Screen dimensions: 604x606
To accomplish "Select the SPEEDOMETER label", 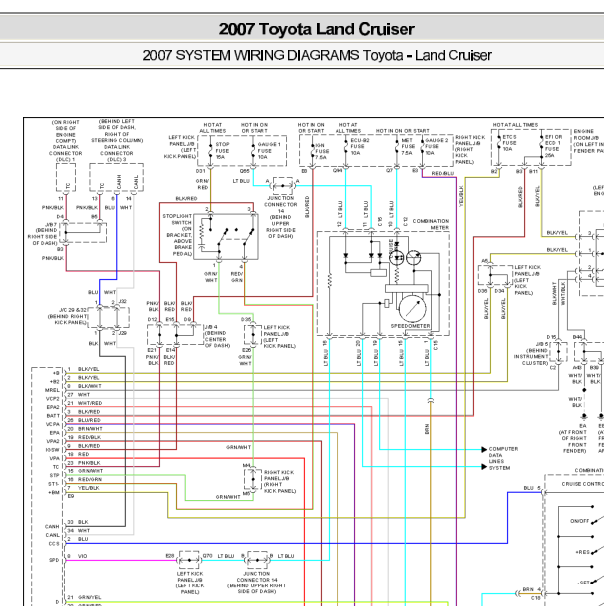I will (410, 326).
